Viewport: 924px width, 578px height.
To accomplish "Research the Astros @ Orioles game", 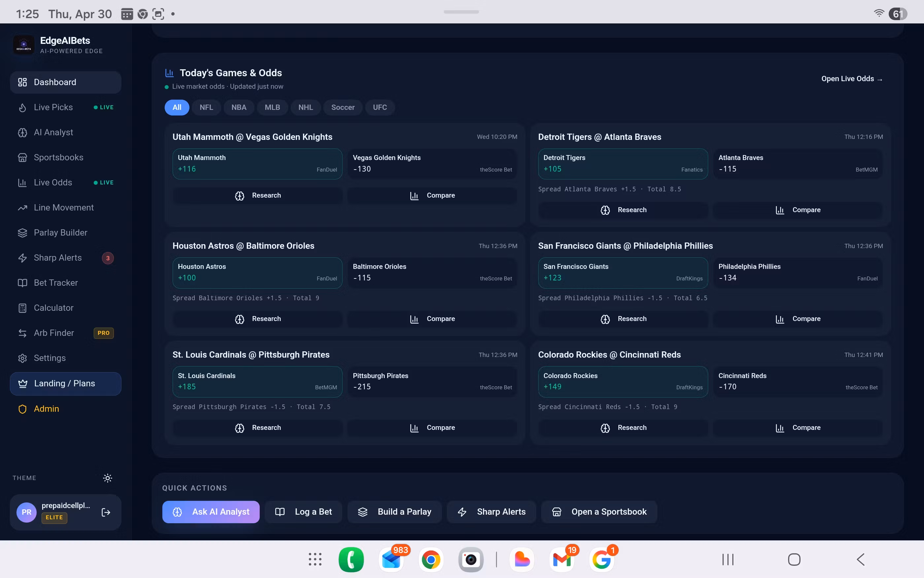I will [257, 319].
